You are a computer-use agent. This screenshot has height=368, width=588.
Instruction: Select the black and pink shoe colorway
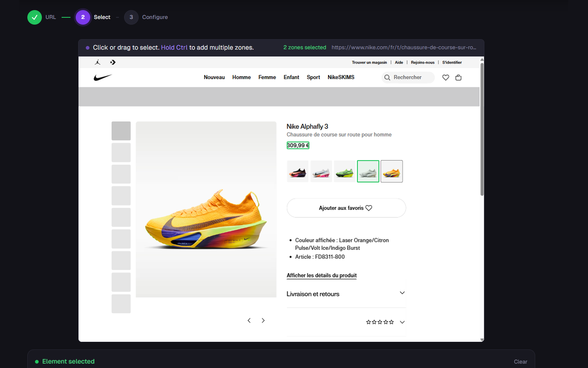298,171
